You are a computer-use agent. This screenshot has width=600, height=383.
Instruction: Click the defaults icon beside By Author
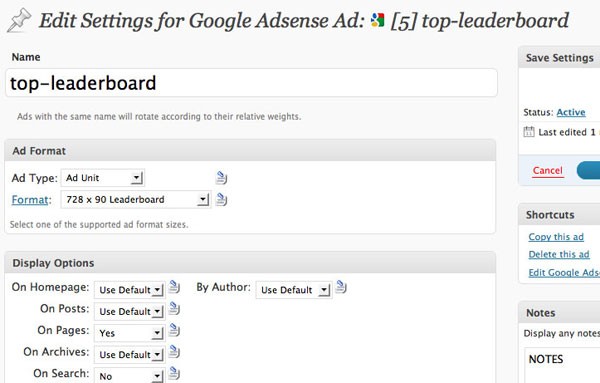[x=341, y=287]
